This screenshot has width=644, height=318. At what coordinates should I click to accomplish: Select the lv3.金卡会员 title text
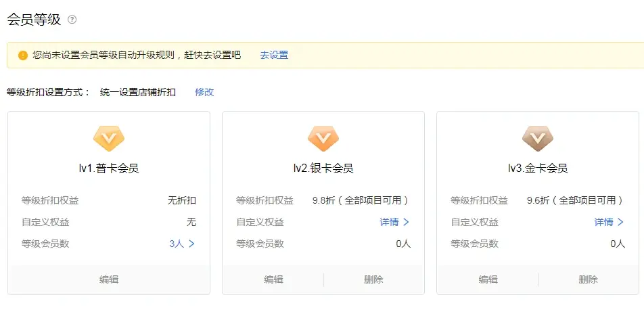[538, 168]
